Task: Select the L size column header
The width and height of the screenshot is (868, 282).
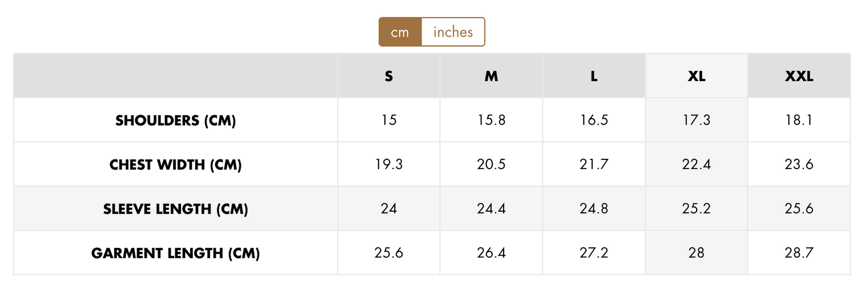Action: pyautogui.click(x=594, y=76)
